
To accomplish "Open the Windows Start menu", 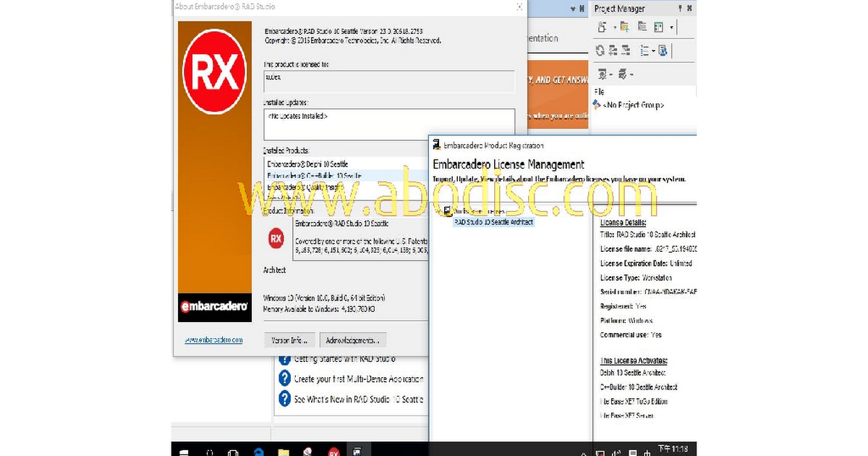I will (x=184, y=452).
